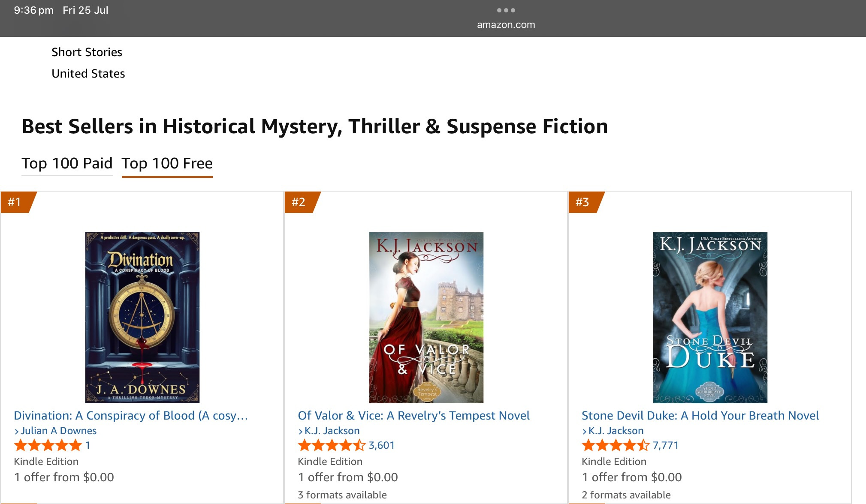Open the 1 review count for Divination
The height and width of the screenshot is (504, 866).
click(88, 445)
